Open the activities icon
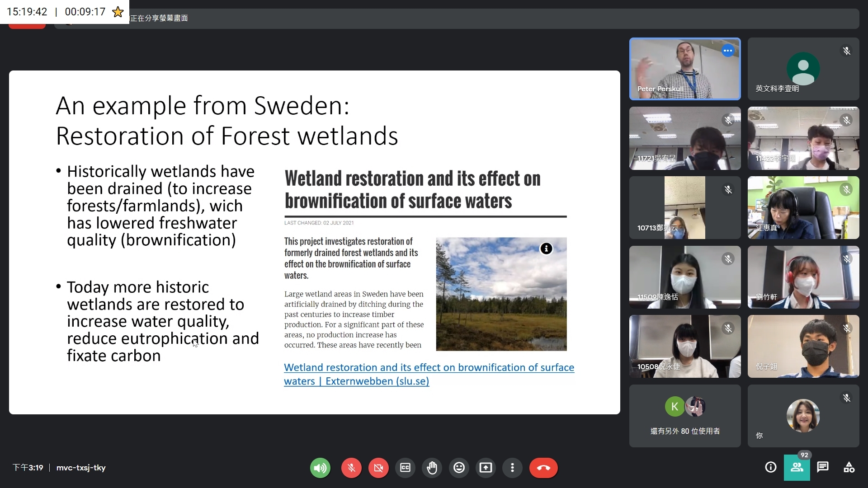 (x=849, y=467)
